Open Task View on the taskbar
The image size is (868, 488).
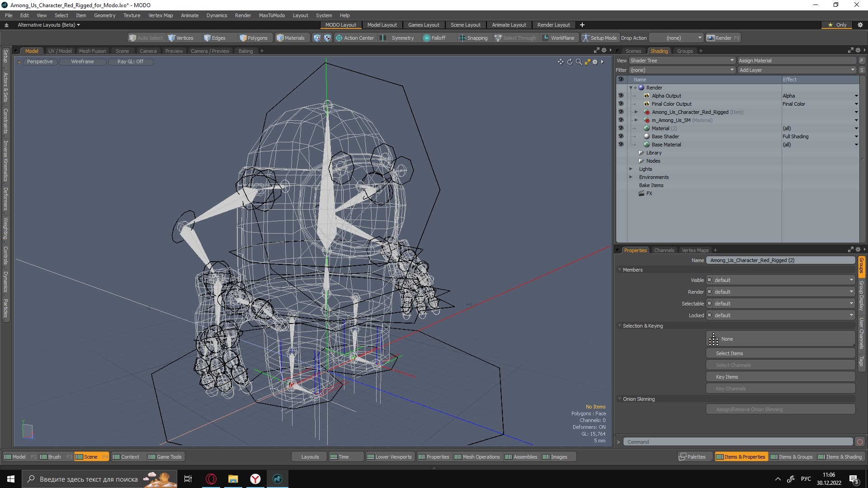tap(188, 479)
